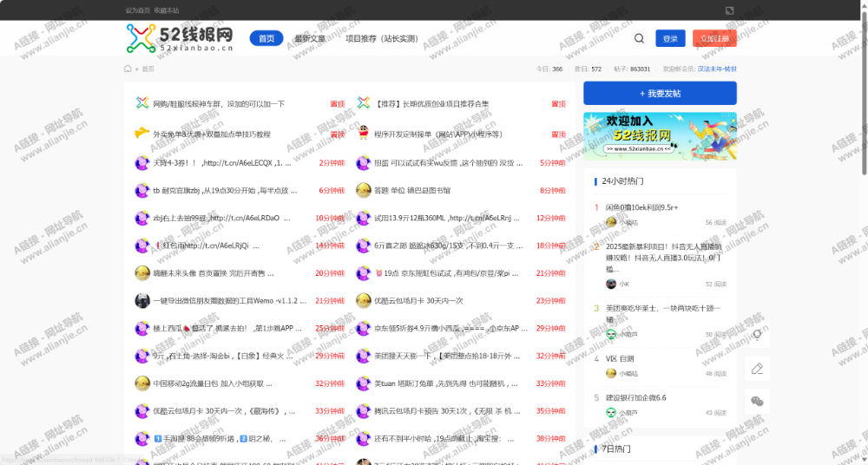Open post 红包雨http://t.cn/A6eLRjQi
This screenshot has width=868, height=465.
pos(206,246)
